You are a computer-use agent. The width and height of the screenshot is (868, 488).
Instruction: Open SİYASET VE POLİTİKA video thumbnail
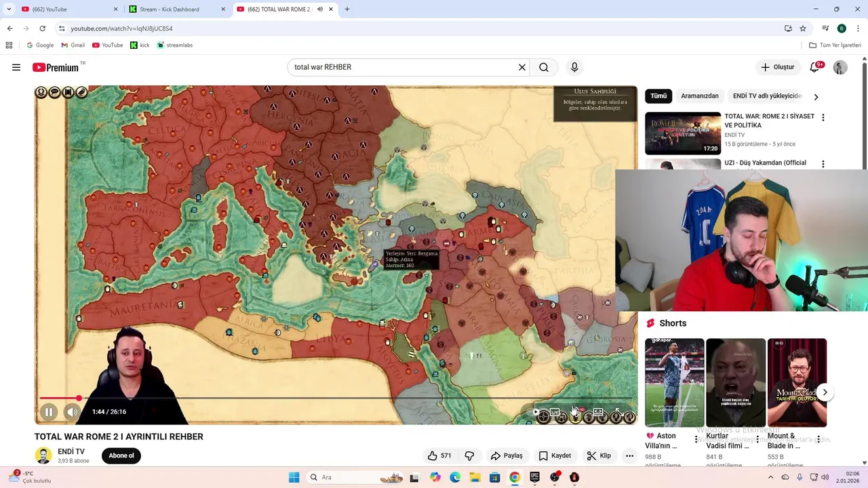coord(683,133)
